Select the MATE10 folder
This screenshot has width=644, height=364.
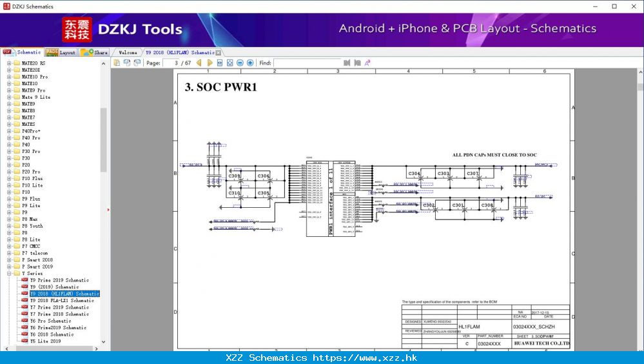pos(30,83)
